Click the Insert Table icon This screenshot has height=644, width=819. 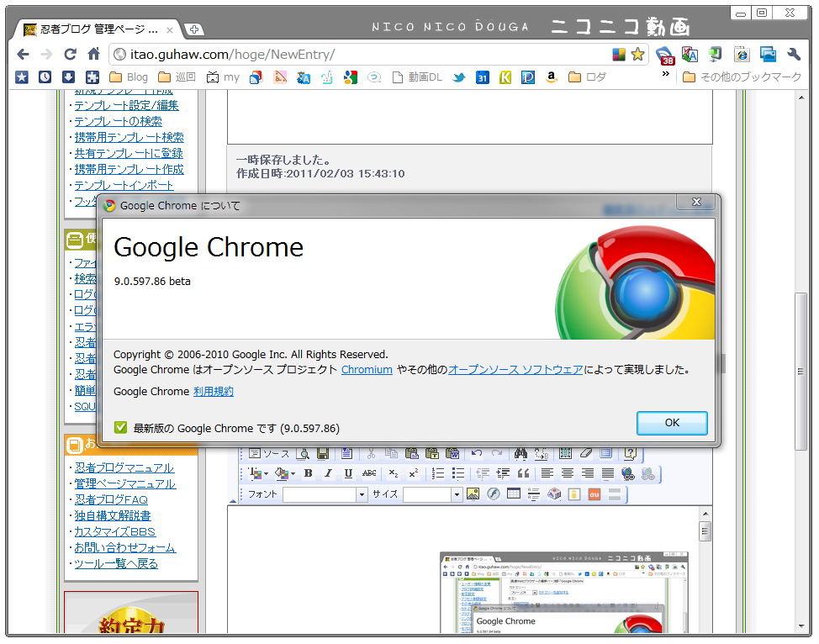click(x=514, y=494)
